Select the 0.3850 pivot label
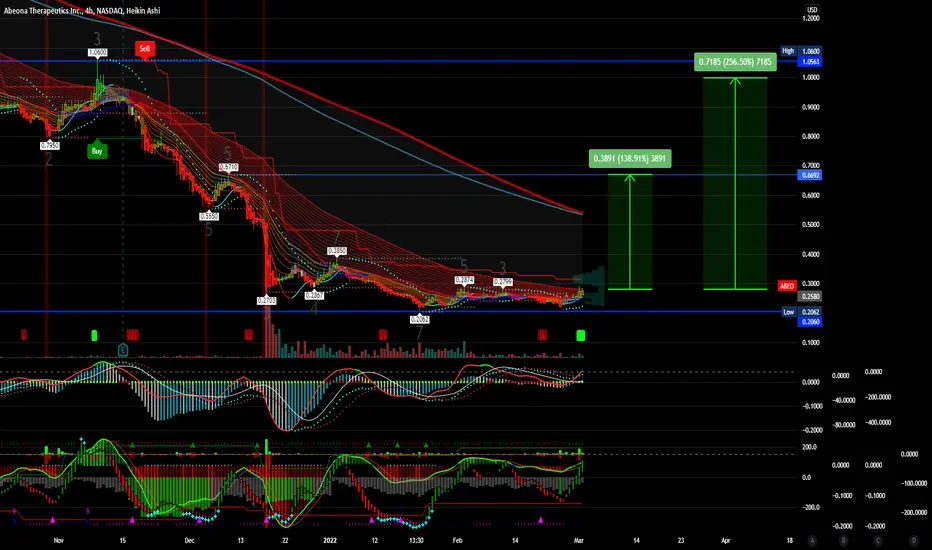 point(336,251)
